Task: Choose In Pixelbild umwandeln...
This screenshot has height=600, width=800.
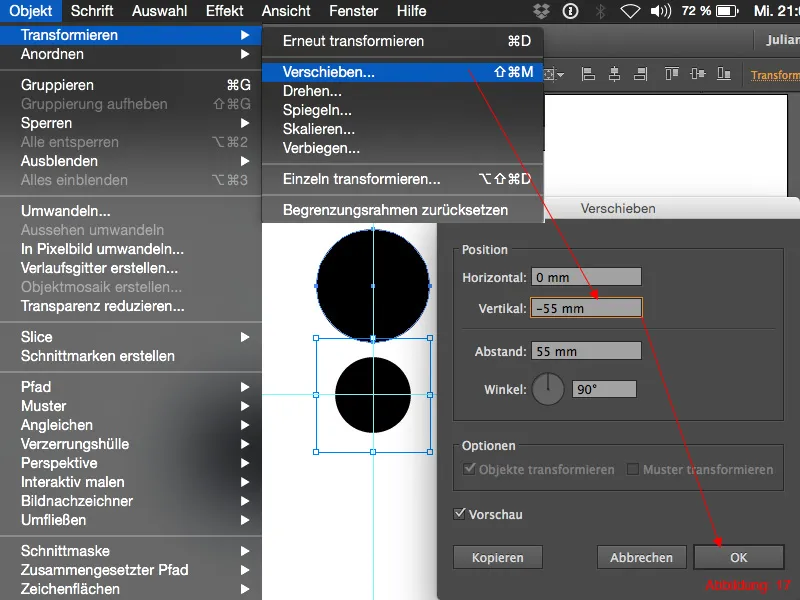Action: pyautogui.click(x=131, y=249)
